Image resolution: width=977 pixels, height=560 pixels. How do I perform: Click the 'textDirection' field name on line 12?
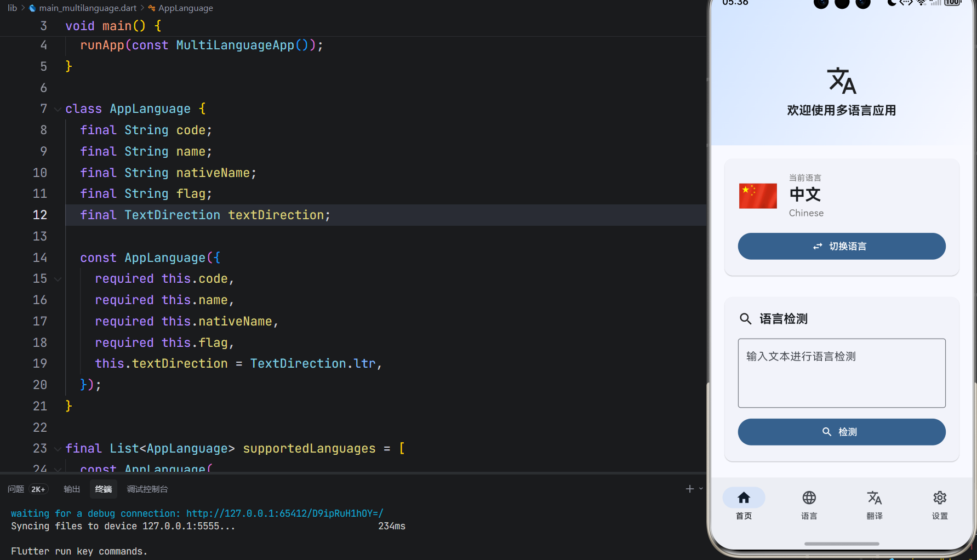click(276, 215)
